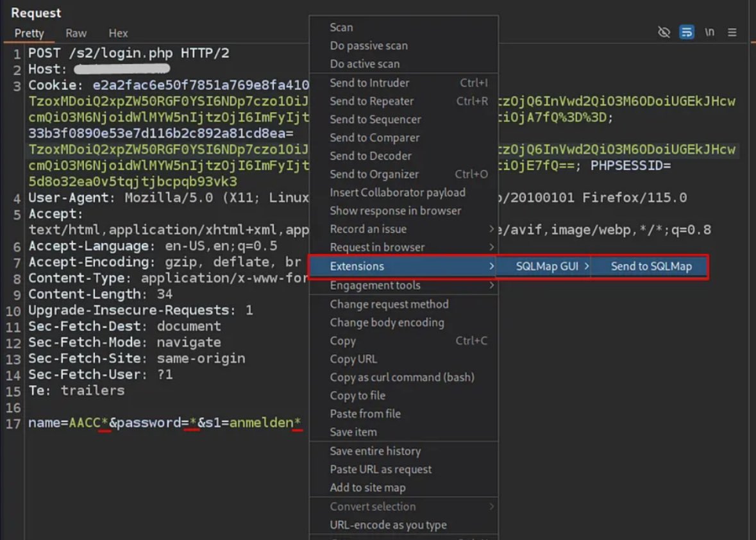Viewport: 756px width, 540px height.
Task: Click the Te: trailers line
Action: [x=76, y=391]
